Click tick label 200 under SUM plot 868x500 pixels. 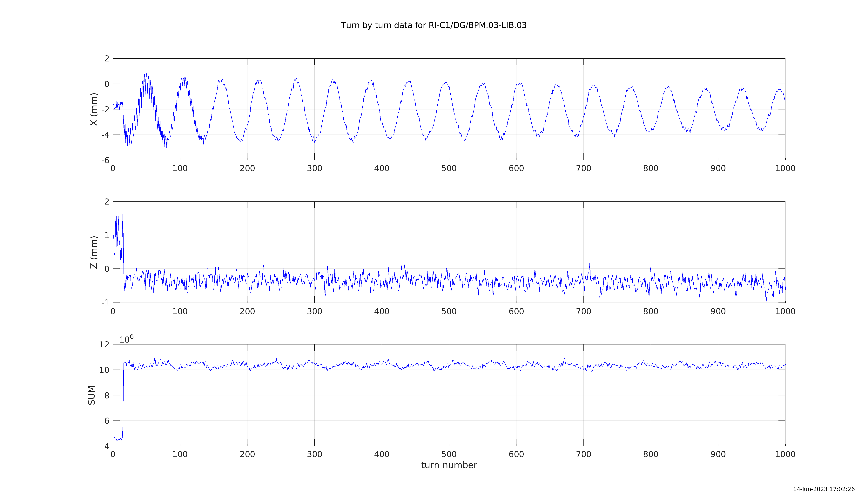pyautogui.click(x=247, y=454)
